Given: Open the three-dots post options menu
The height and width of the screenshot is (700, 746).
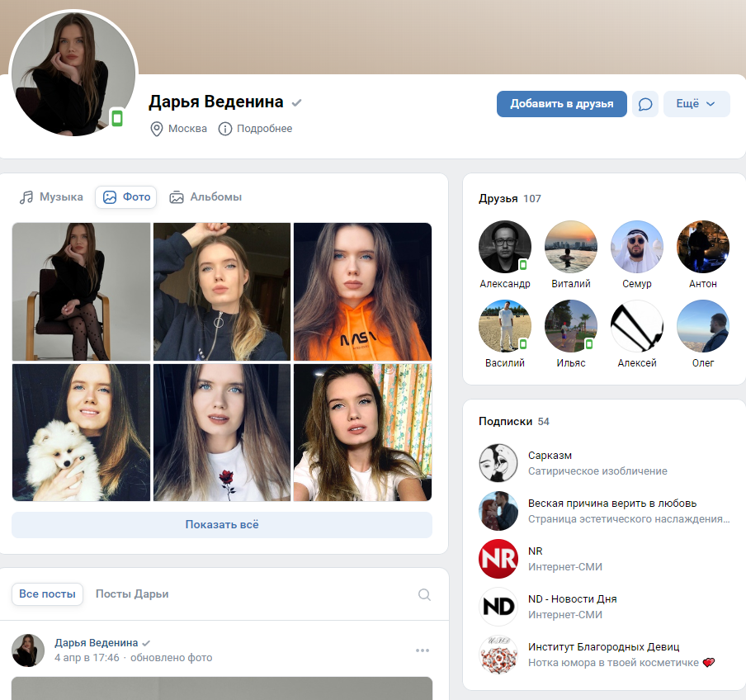Looking at the screenshot, I should click(423, 650).
